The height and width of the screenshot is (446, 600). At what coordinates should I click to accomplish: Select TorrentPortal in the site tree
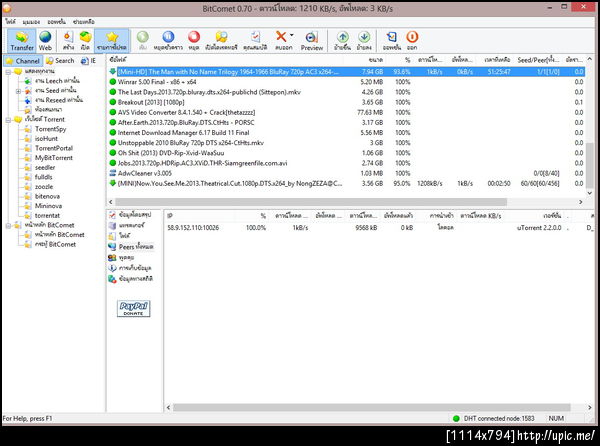point(54,148)
